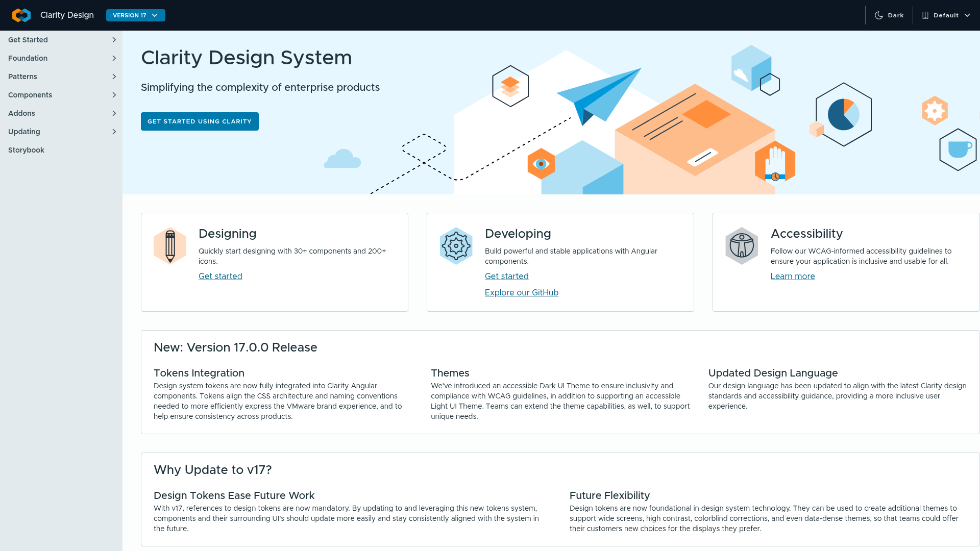Click Simplifying the complexity of enterprise products
The height and width of the screenshot is (551, 980).
[260, 87]
